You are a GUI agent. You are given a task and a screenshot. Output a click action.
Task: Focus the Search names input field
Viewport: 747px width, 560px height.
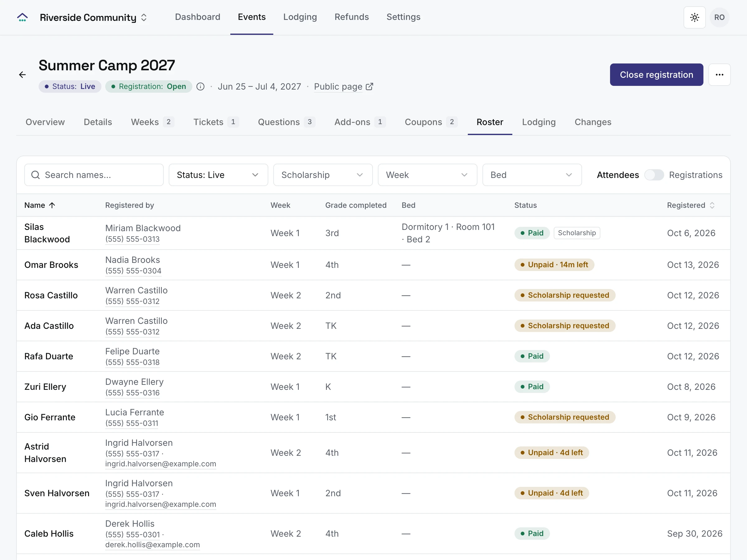(x=94, y=175)
